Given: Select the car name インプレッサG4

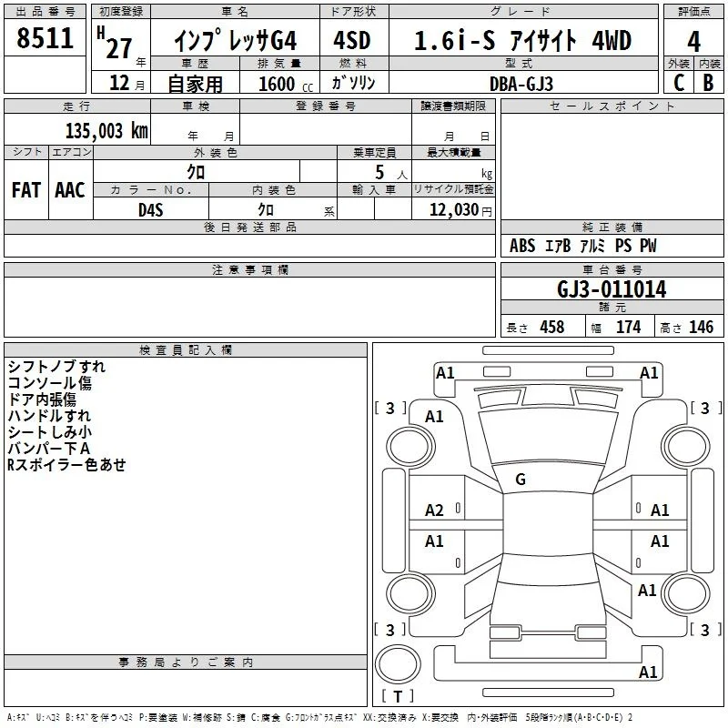Looking at the screenshot, I should pos(236,40).
